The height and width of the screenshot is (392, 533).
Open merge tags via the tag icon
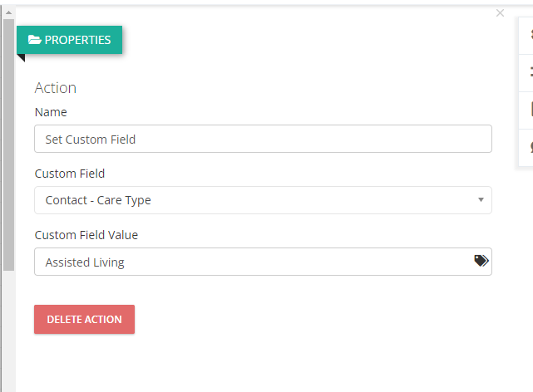481,261
